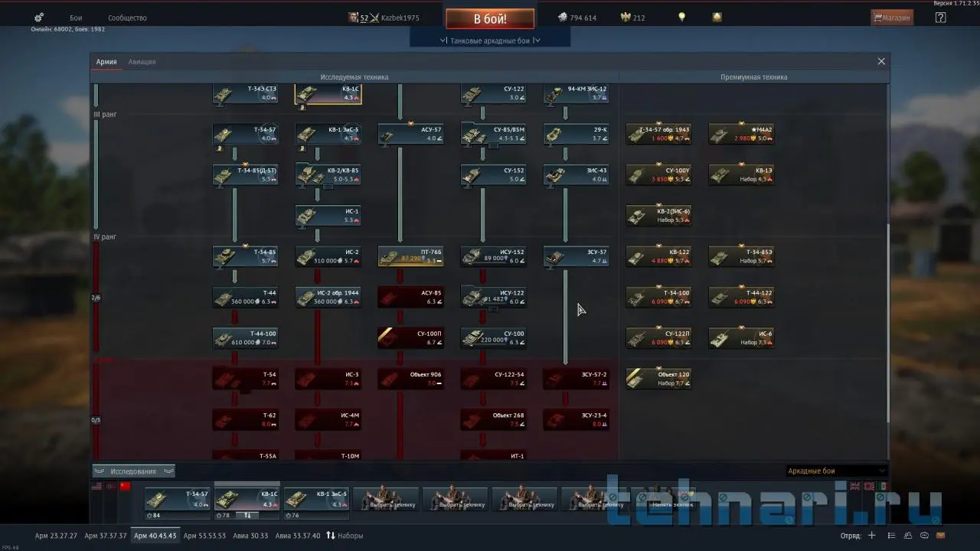Viewport: 980px width, 551px height.
Task: Click the silver lions currency icon
Action: (x=562, y=17)
